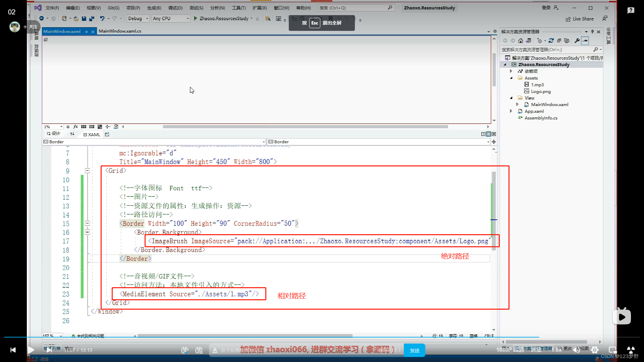Click the pop out XAML icon
The image size is (644, 362).
107,134
